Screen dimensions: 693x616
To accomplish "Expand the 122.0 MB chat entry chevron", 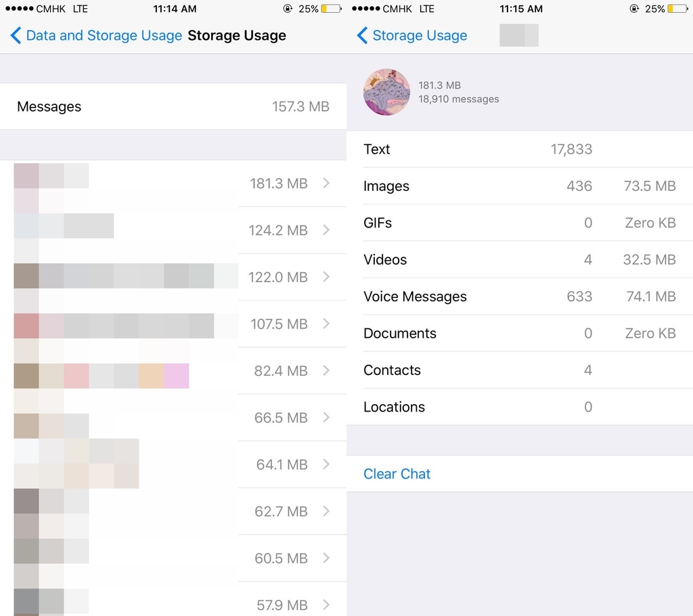I will tap(326, 276).
